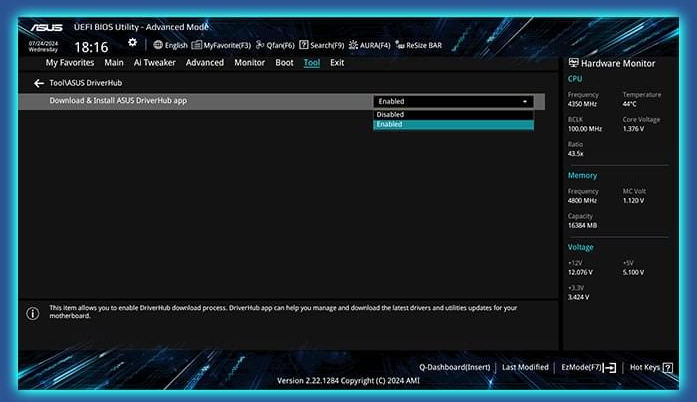Click the back arrow beside Tool\ASUS DriverHub
697x402 pixels.
(x=38, y=83)
